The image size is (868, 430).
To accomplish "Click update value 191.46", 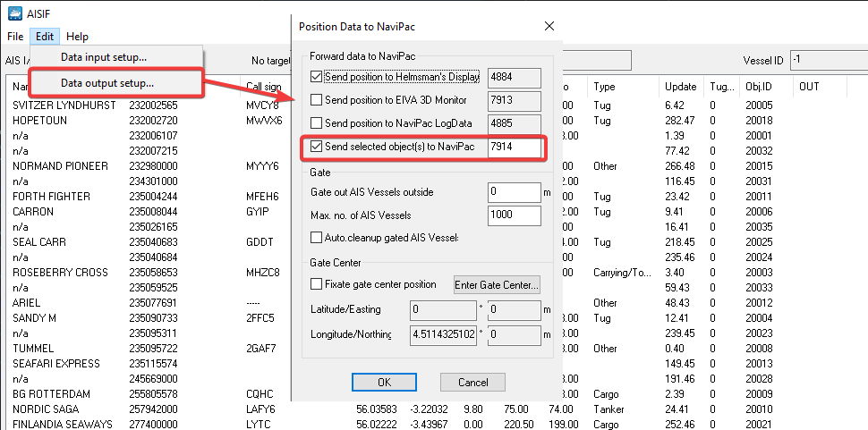I will pos(679,379).
